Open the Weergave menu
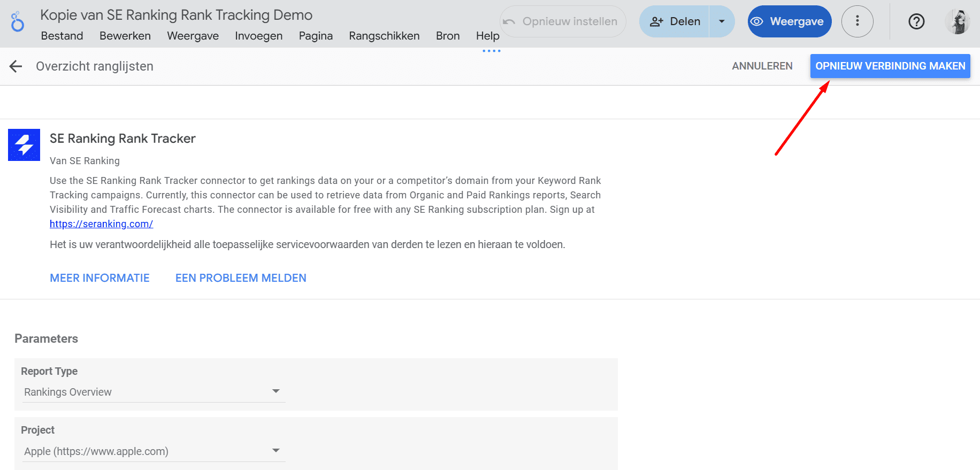 [193, 36]
